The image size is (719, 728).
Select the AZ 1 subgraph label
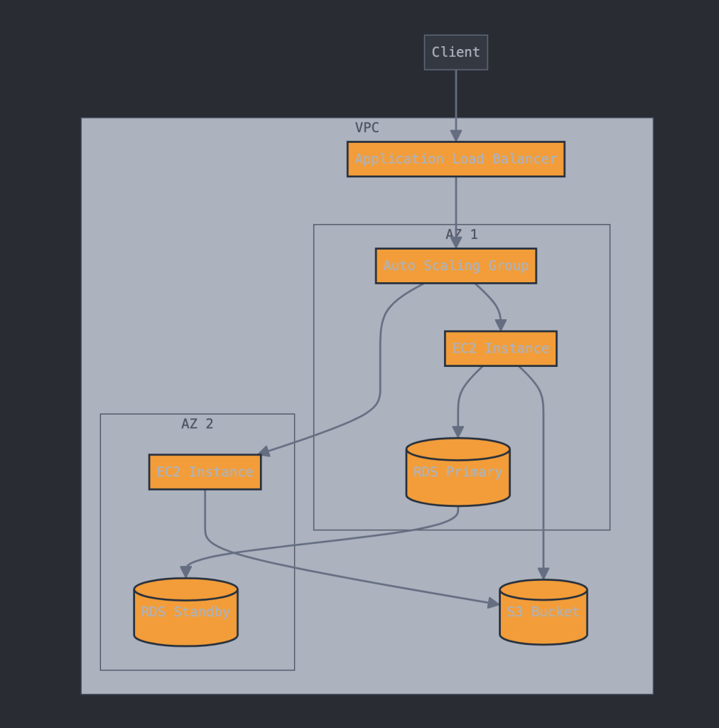click(x=461, y=235)
